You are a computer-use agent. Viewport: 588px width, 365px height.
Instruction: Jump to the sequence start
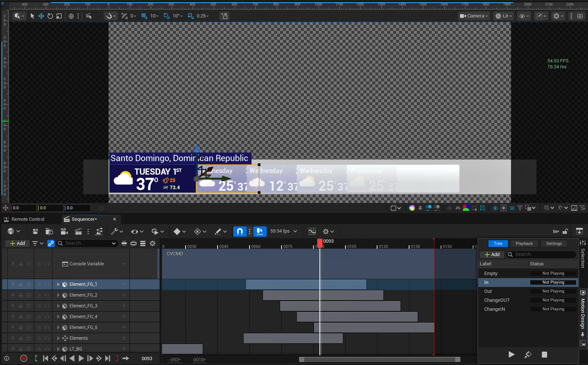click(45, 358)
